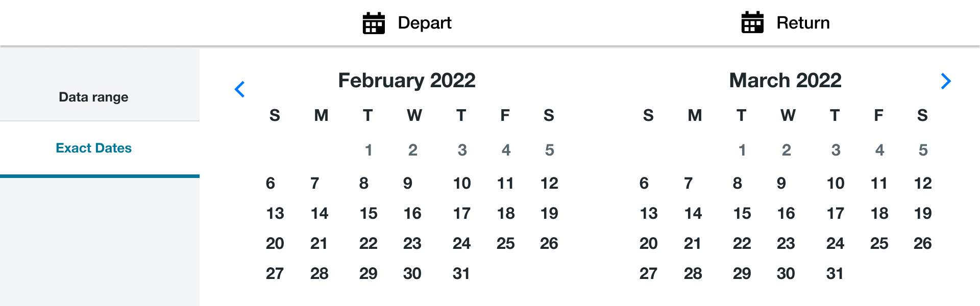The height and width of the screenshot is (306, 980).
Task: Click the Return calendar icon
Action: coord(752,22)
